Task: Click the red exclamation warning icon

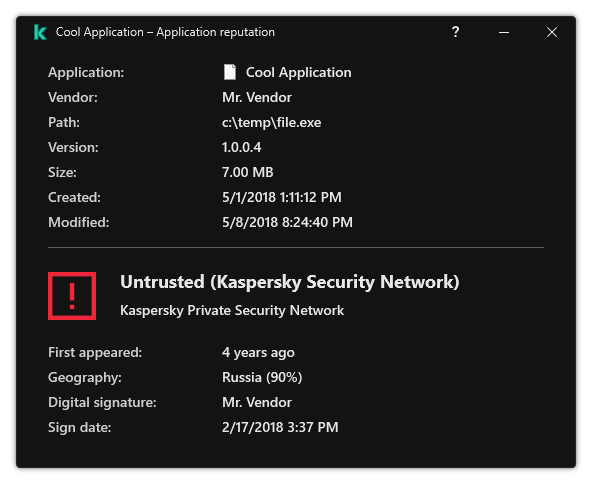Action: tap(72, 296)
